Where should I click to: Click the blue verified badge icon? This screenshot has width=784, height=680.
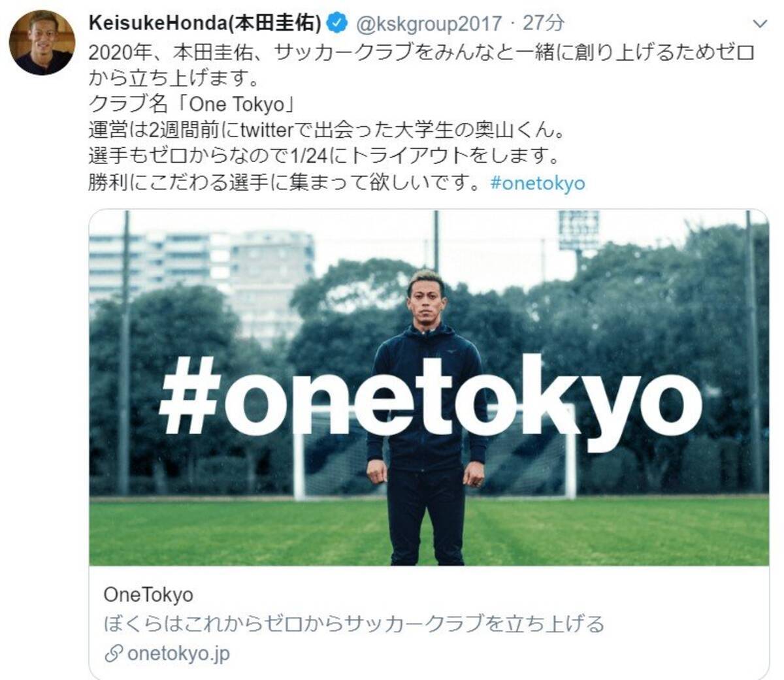(x=336, y=24)
